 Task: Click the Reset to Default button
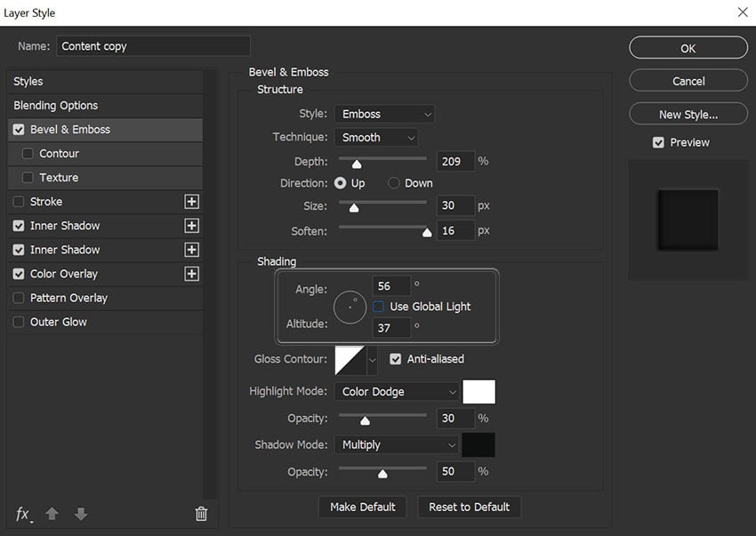[469, 507]
